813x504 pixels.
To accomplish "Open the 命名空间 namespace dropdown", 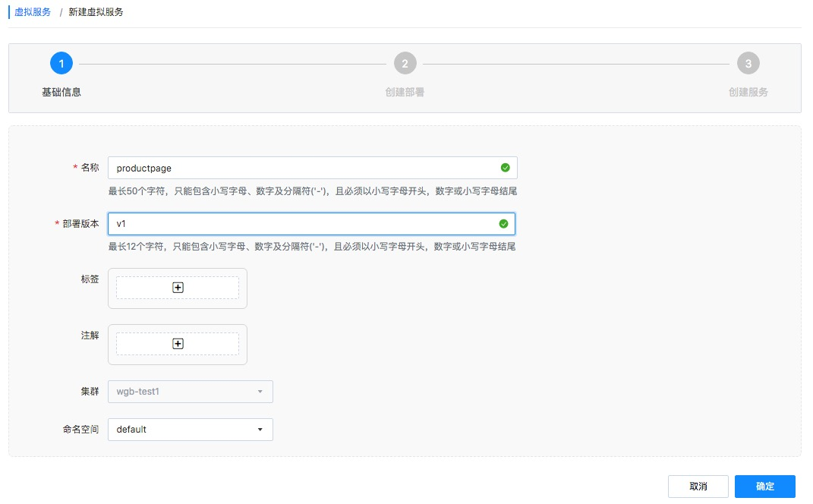I will (190, 429).
